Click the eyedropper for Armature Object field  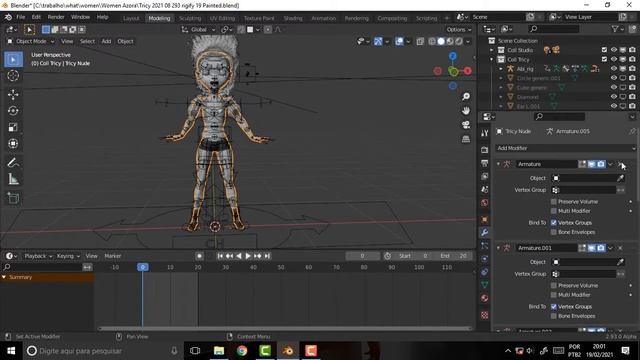point(620,178)
